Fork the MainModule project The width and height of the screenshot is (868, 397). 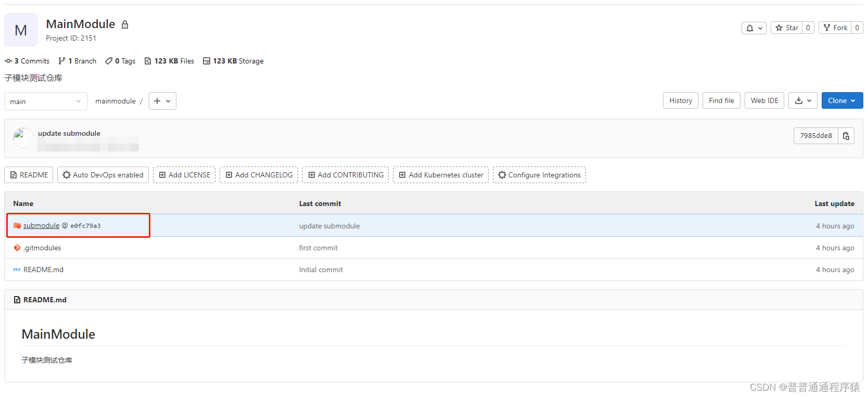pos(835,28)
